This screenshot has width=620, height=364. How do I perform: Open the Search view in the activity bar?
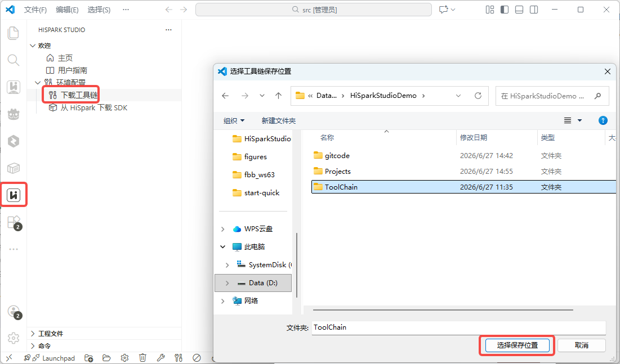pos(14,60)
